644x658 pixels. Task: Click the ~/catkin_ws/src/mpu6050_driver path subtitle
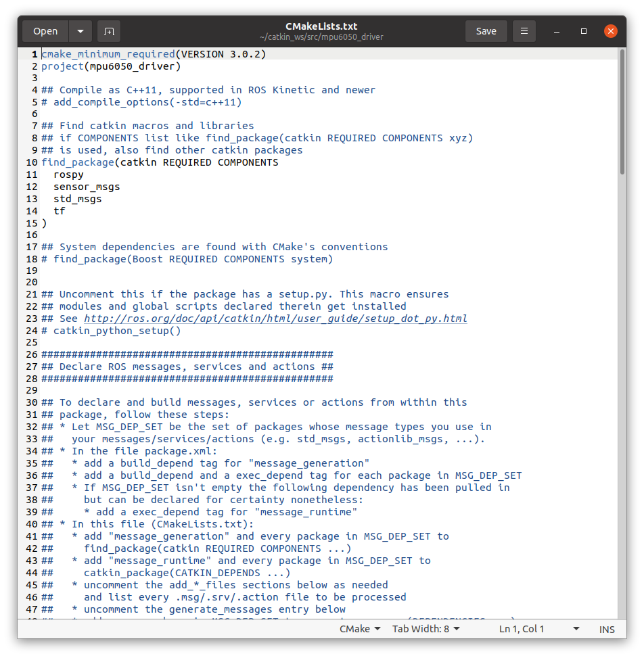321,37
